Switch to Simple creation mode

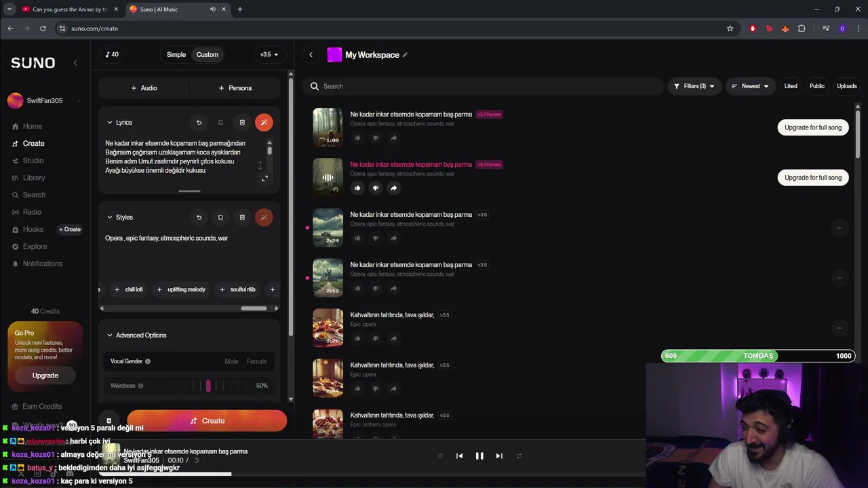(x=176, y=55)
